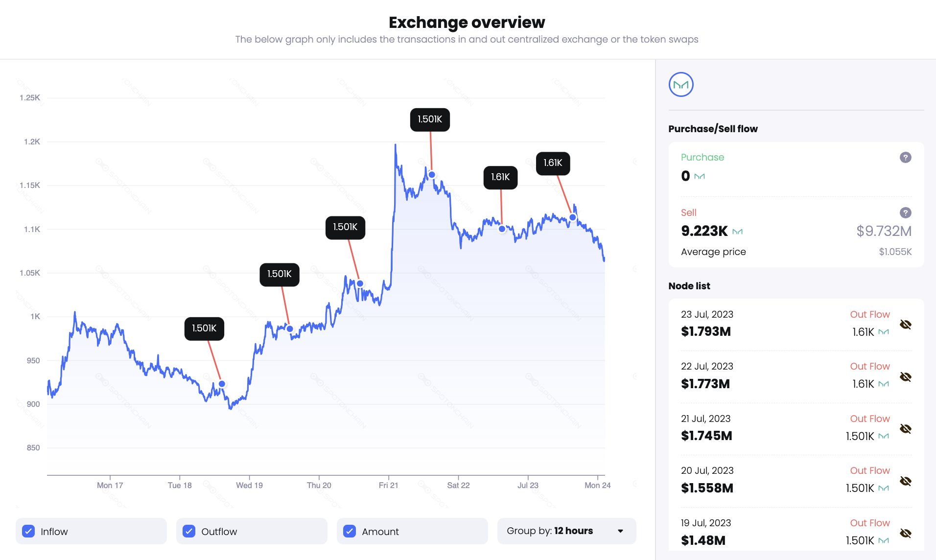Uncheck the Outflow checkbox

click(189, 531)
